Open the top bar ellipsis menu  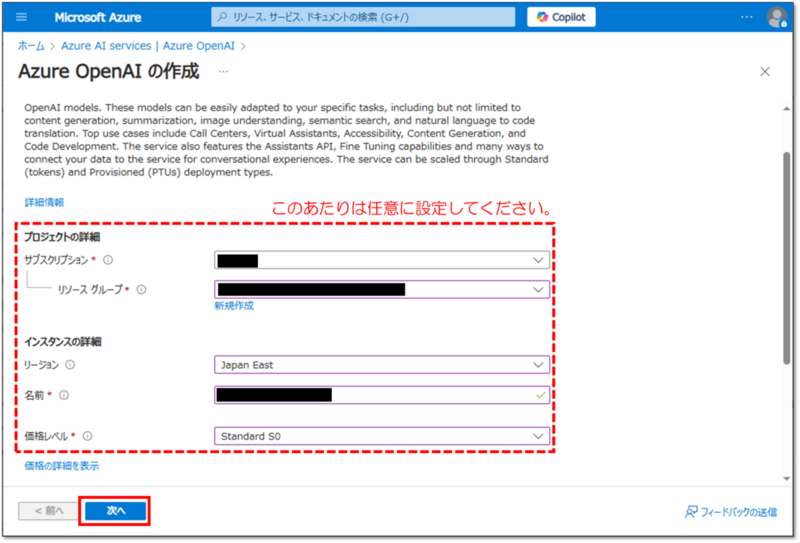click(746, 17)
